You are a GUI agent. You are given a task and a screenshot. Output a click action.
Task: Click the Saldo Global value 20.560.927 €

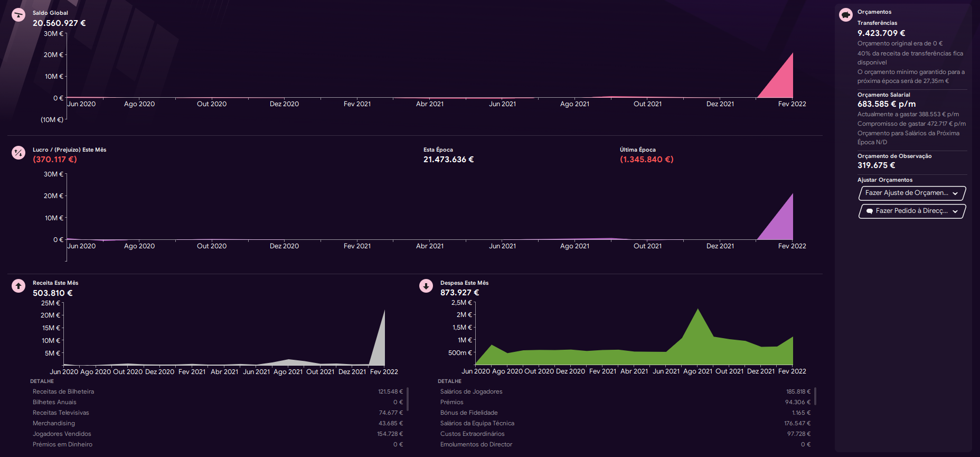pos(59,23)
